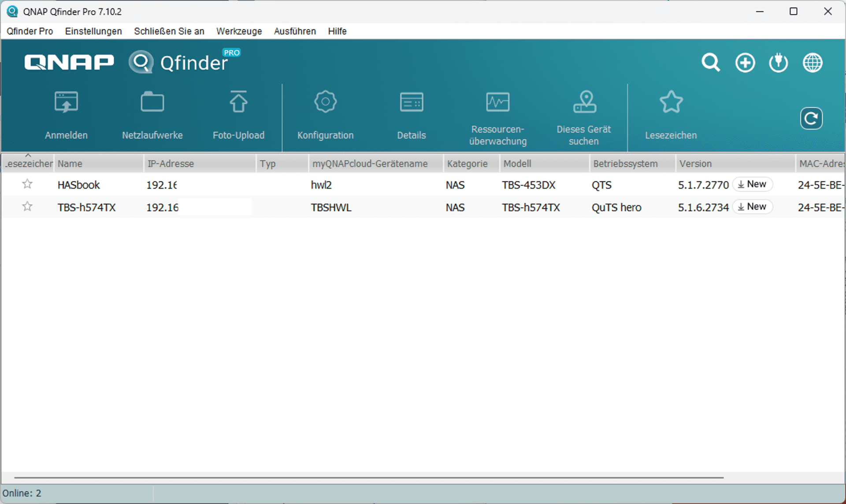Select the HASbook device name

coord(79,185)
